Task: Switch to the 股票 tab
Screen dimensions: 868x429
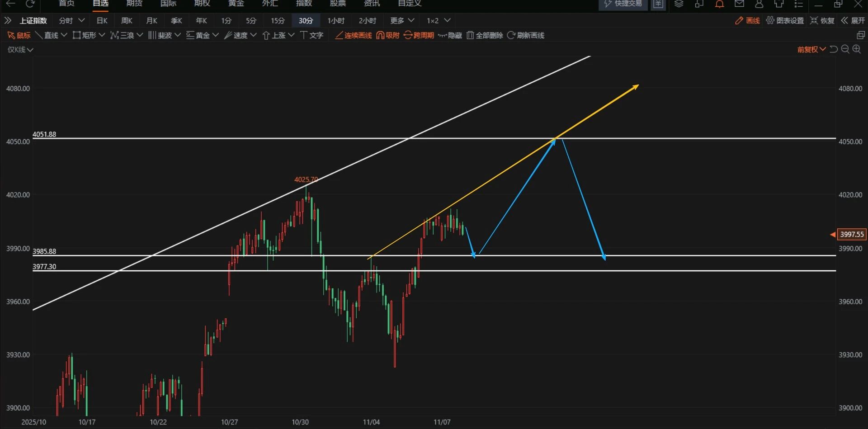Action: [x=338, y=4]
